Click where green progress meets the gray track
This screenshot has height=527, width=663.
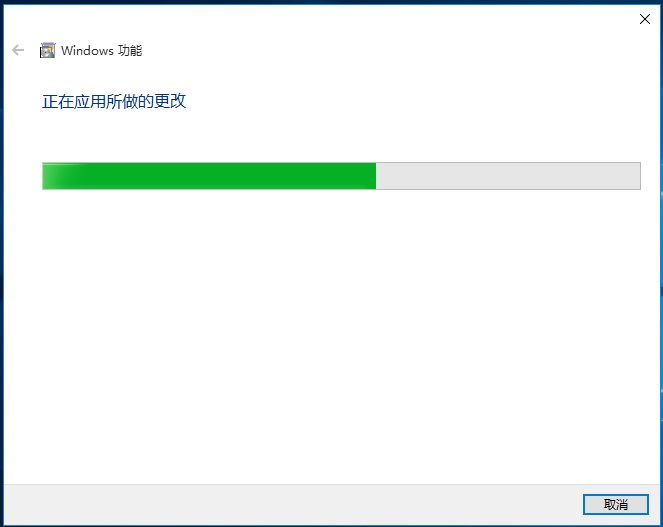click(x=376, y=176)
